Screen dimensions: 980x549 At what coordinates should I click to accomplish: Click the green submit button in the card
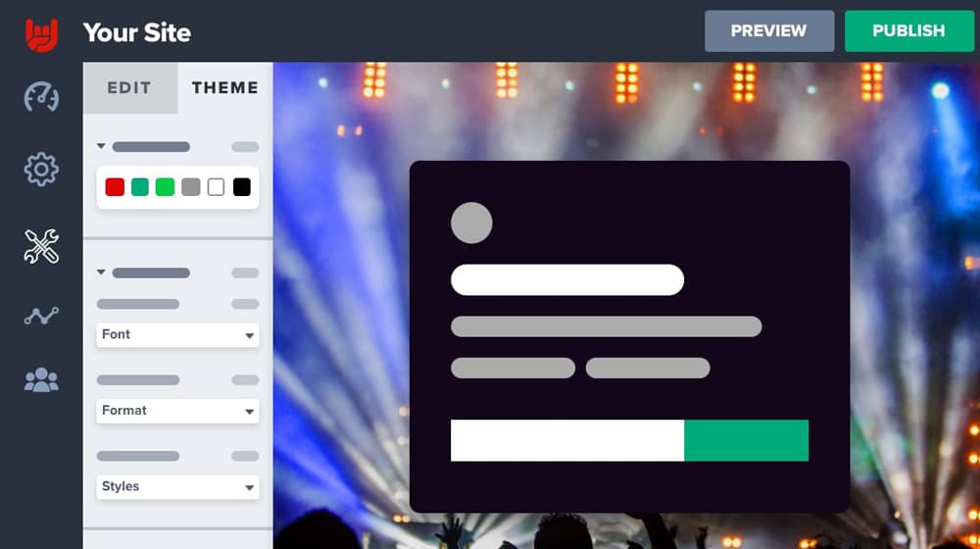pyautogui.click(x=746, y=440)
